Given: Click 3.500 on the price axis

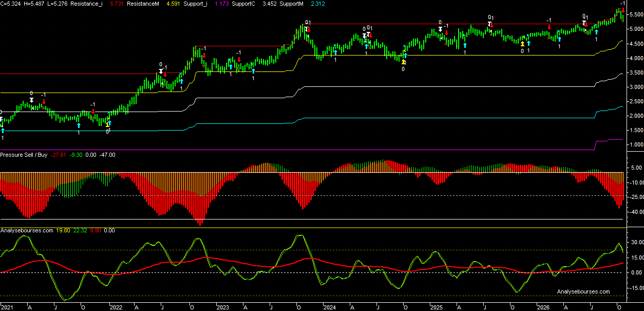Looking at the screenshot, I should [636, 72].
